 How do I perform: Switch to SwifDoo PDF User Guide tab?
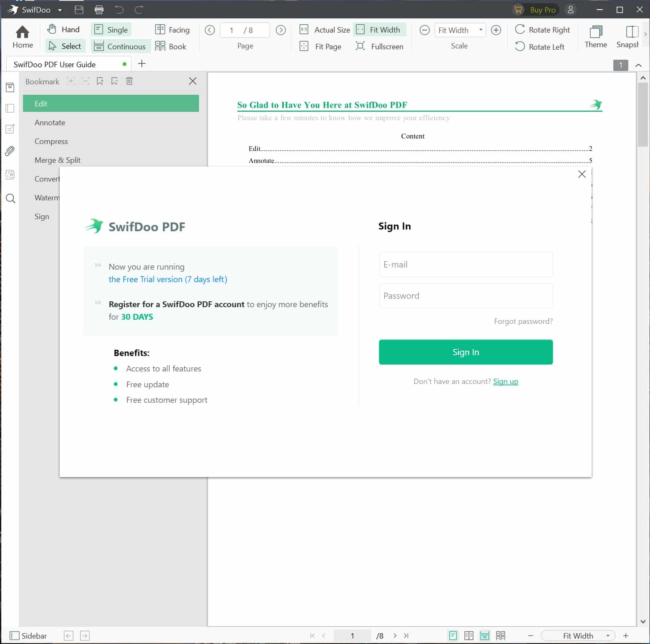point(55,64)
